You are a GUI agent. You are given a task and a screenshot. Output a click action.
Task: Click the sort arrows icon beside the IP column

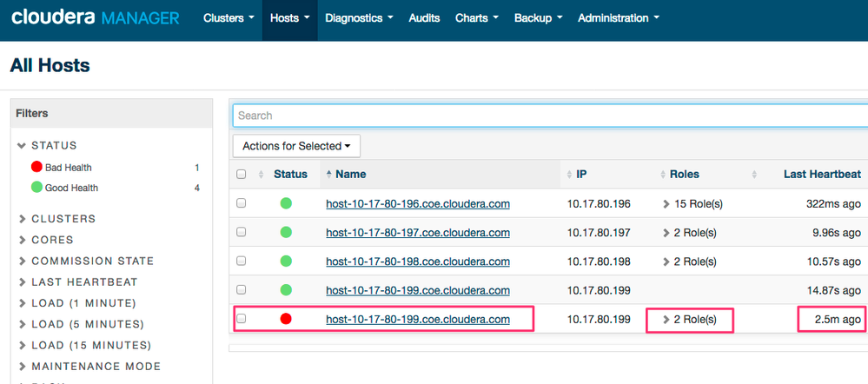tap(568, 175)
